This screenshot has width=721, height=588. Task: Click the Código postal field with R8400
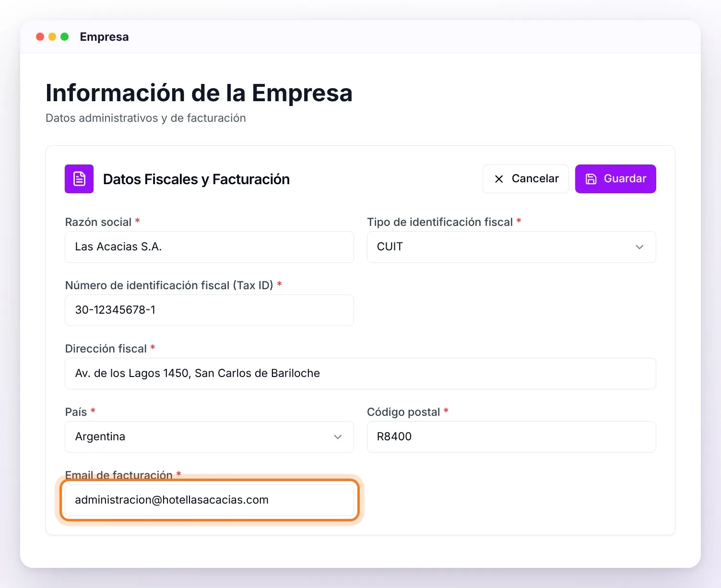point(511,437)
